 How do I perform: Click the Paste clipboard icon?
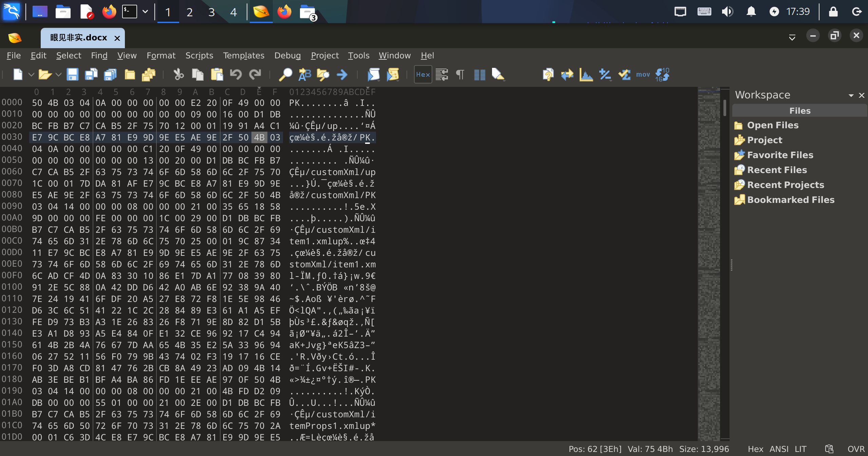(x=217, y=74)
